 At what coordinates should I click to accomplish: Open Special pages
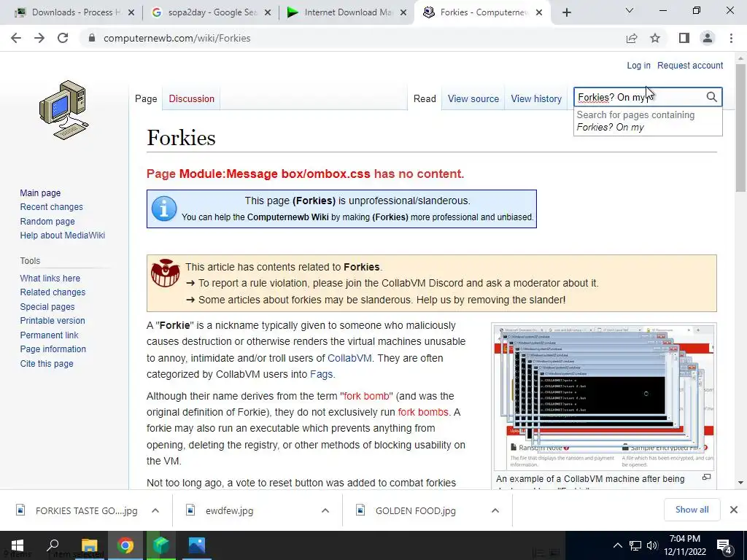[47, 307]
